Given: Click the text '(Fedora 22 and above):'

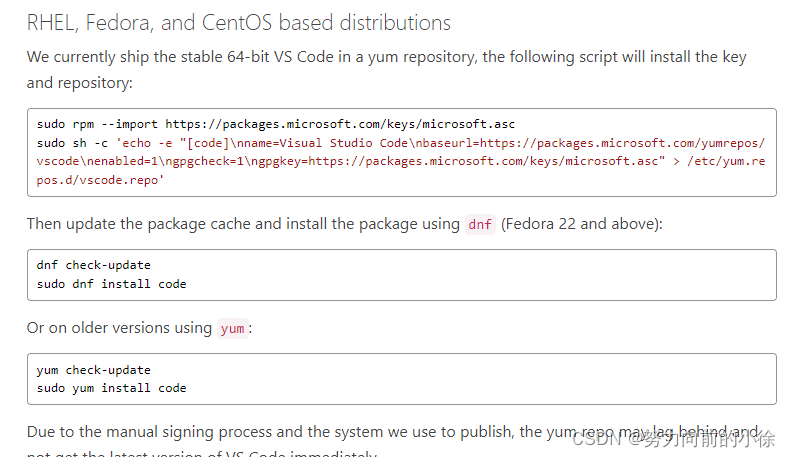Looking at the screenshot, I should click(x=581, y=224).
